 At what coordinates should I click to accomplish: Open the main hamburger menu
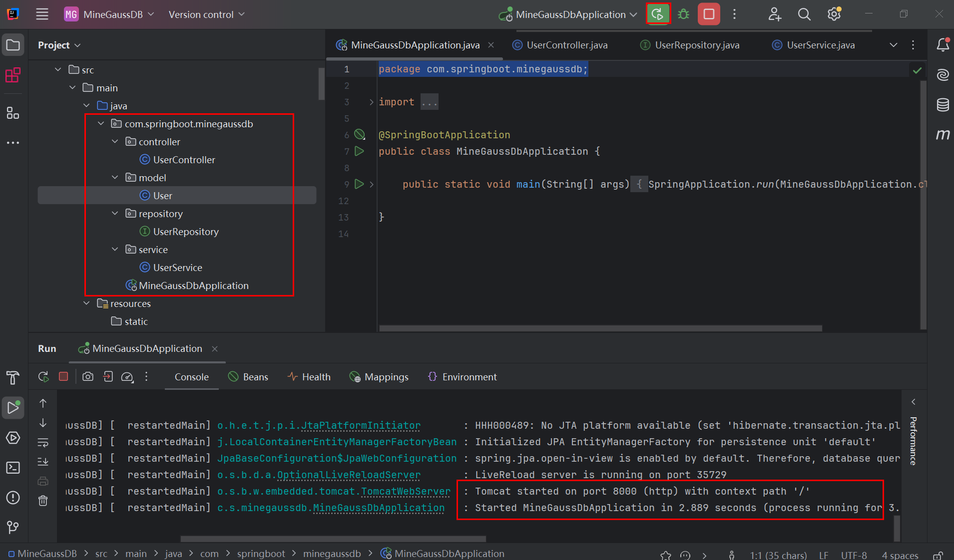(x=42, y=14)
